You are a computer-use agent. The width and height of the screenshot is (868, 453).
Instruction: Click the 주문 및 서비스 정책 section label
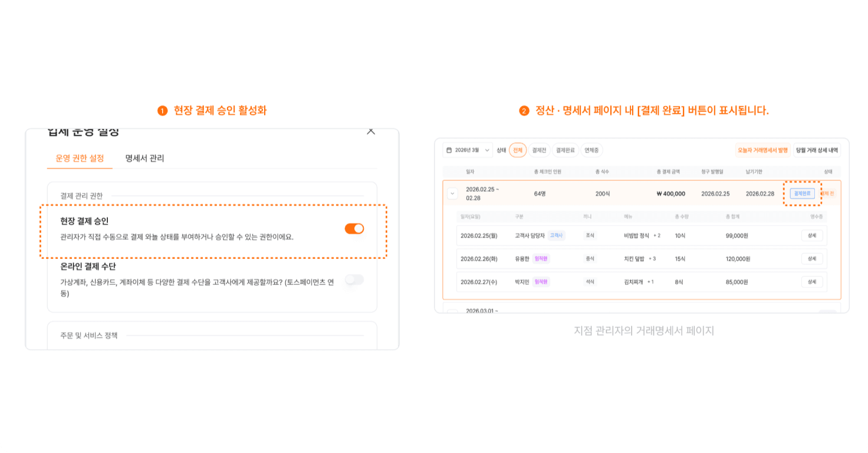89,335
